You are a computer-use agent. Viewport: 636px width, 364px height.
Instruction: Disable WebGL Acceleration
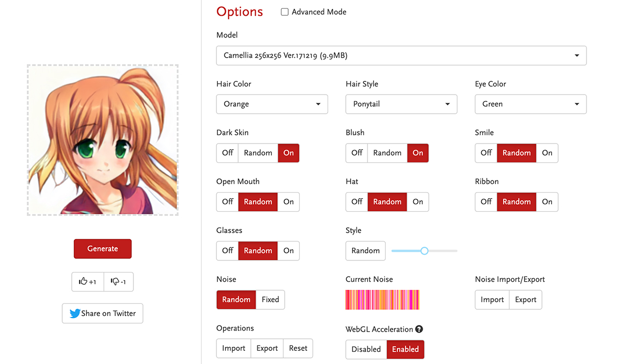point(366,349)
